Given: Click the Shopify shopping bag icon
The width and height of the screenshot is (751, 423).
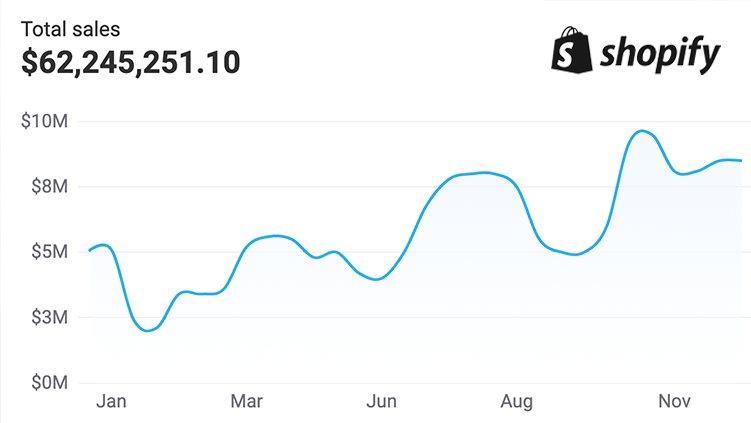Looking at the screenshot, I should coord(572,50).
